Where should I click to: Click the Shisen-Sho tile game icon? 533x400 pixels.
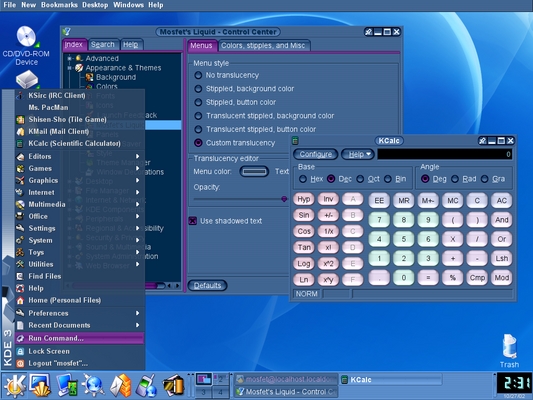(20, 120)
